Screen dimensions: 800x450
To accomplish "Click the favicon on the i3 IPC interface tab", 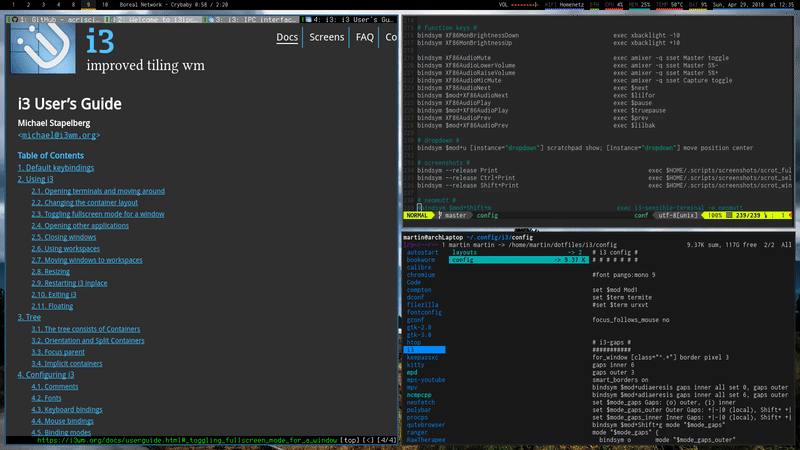I will pyautogui.click(x=211, y=19).
